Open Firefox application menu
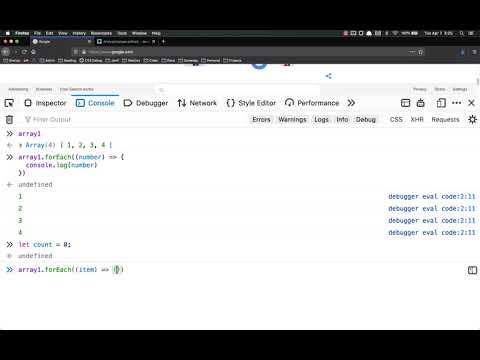 tap(22, 33)
